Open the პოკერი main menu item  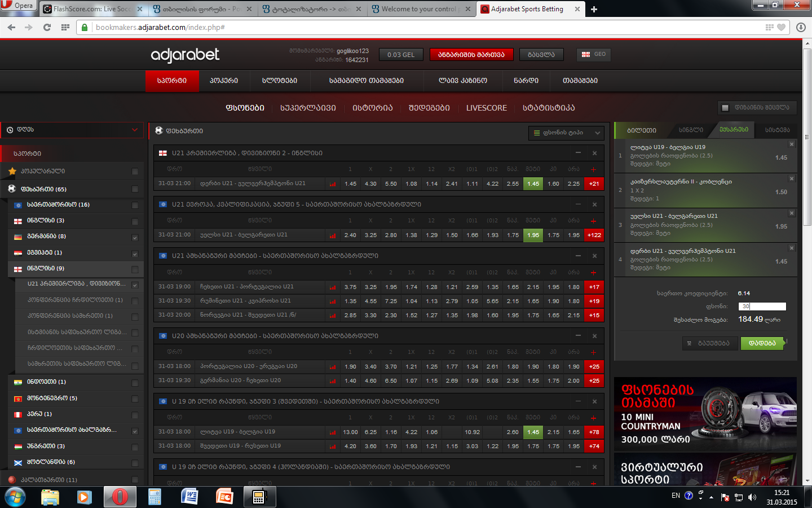(224, 81)
